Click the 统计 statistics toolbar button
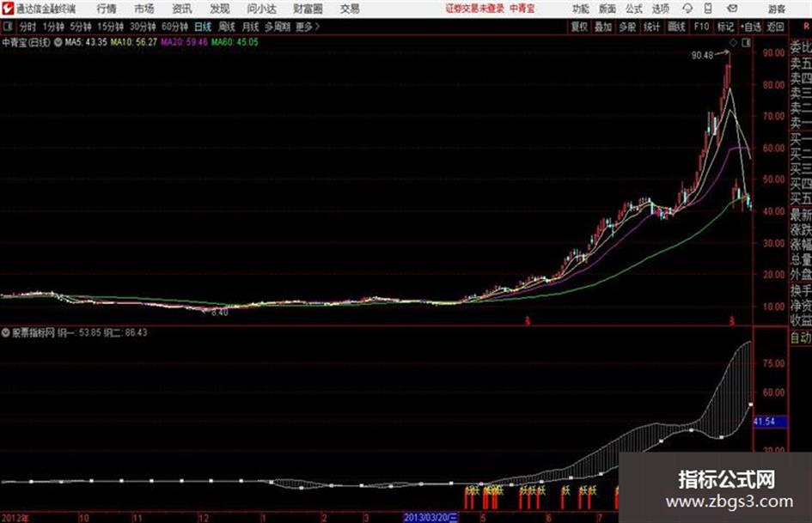The height and width of the screenshot is (523, 812). pyautogui.click(x=651, y=27)
